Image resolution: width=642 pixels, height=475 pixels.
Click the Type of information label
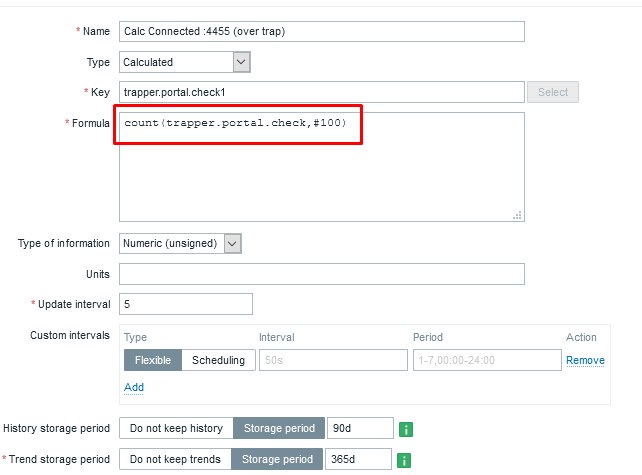click(63, 243)
